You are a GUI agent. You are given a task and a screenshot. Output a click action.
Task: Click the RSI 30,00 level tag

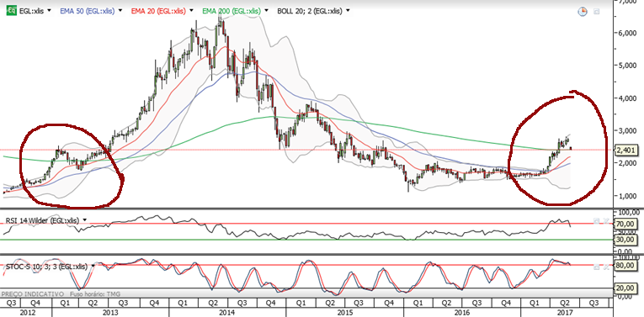tap(627, 240)
